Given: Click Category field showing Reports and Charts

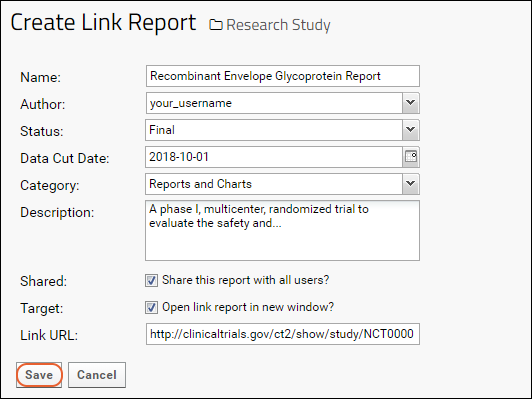Looking at the screenshot, I should point(274,184).
